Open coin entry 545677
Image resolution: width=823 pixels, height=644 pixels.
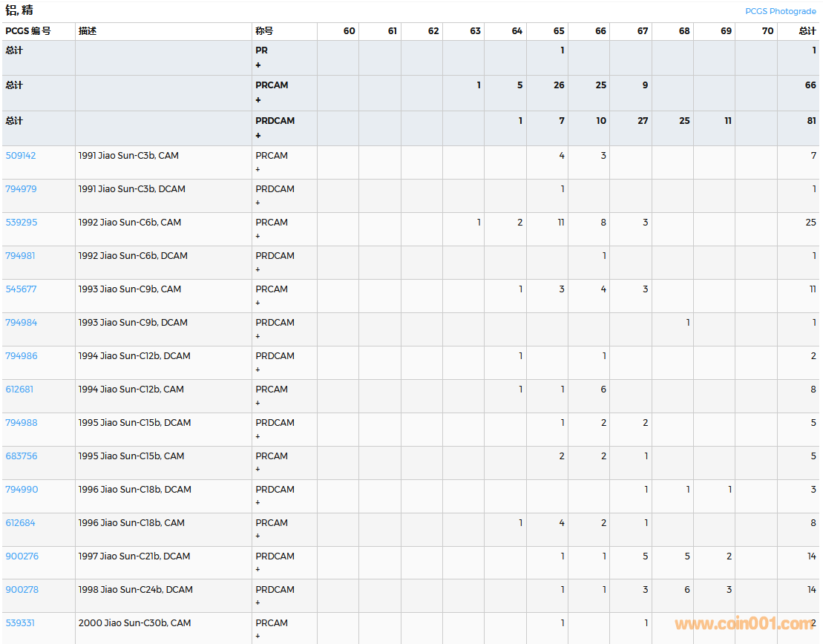[x=21, y=289]
